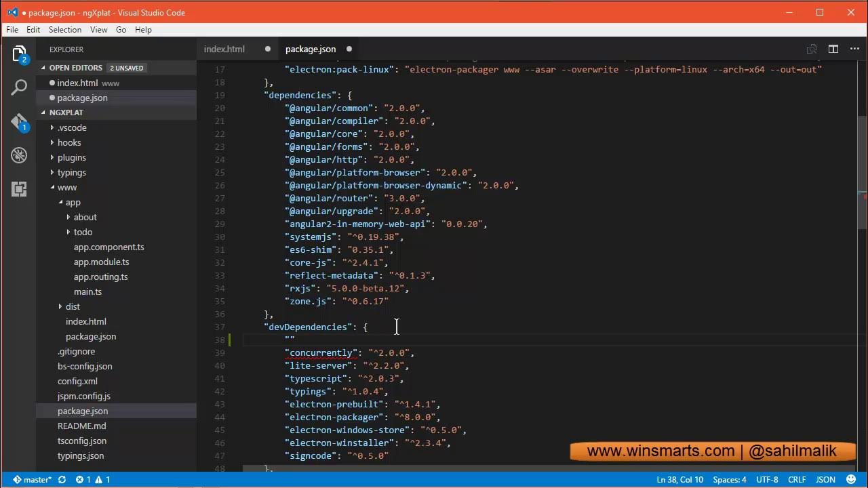Click the 2 UNSAVED badge
Screen dimensions: 868x488
(x=127, y=68)
